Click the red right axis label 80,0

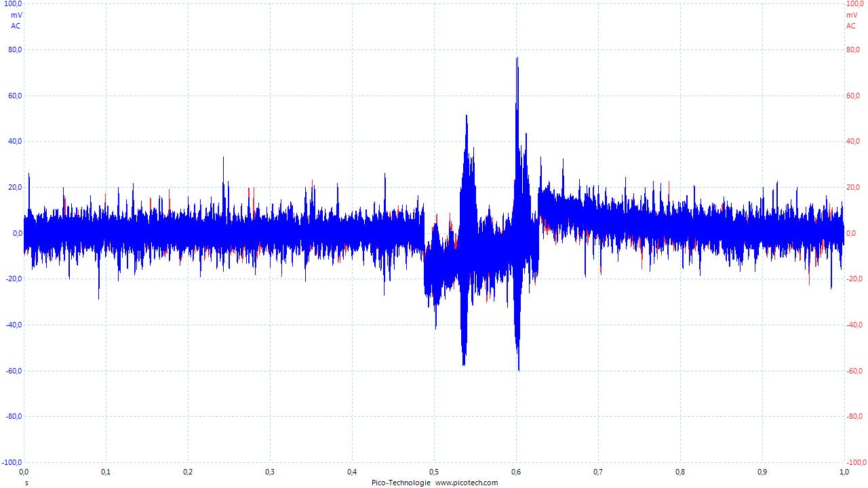point(853,49)
